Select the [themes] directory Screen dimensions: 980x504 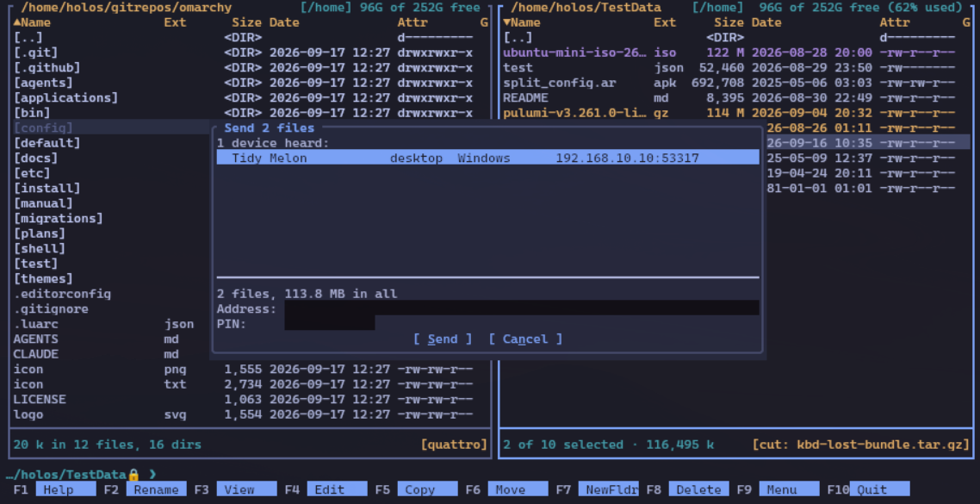[x=111, y=278]
